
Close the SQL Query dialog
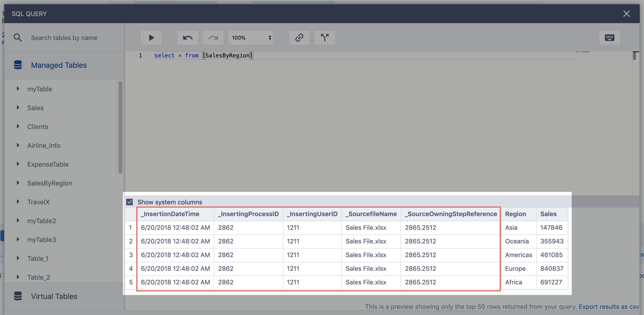pyautogui.click(x=626, y=13)
